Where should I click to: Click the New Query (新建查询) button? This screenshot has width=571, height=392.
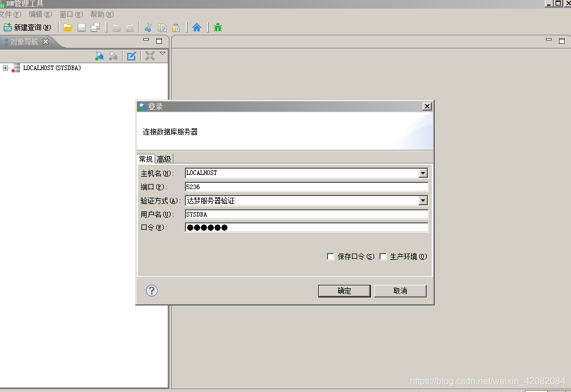pyautogui.click(x=27, y=28)
